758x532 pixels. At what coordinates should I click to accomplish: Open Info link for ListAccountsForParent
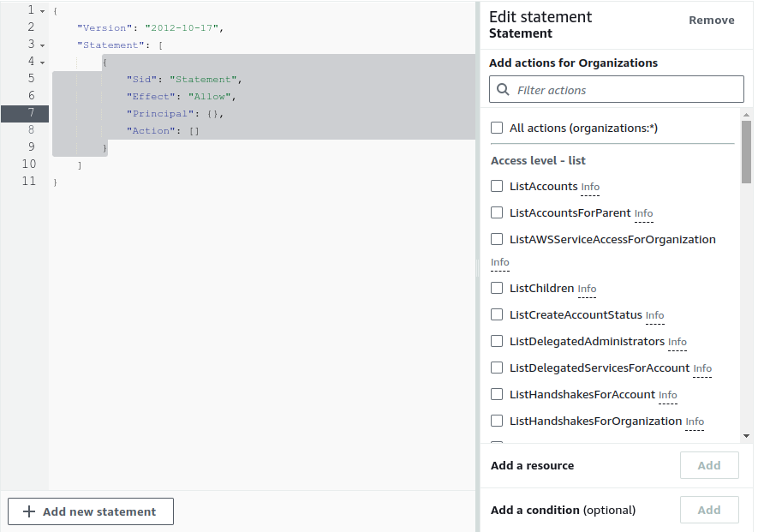click(x=643, y=213)
